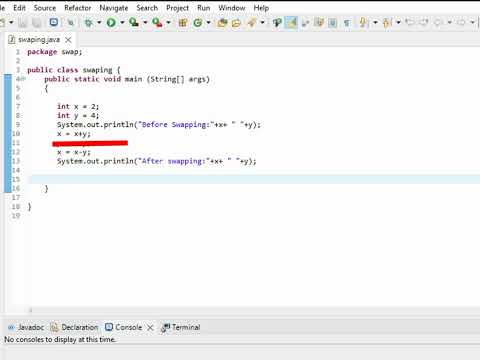Run last external tool icon
The width and height of the screenshot is (480, 360).
(x=157, y=23)
